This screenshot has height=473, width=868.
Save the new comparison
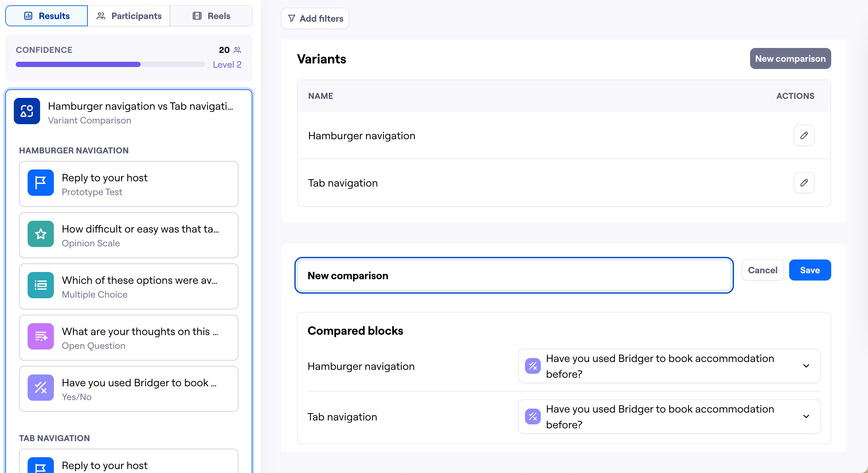click(810, 270)
